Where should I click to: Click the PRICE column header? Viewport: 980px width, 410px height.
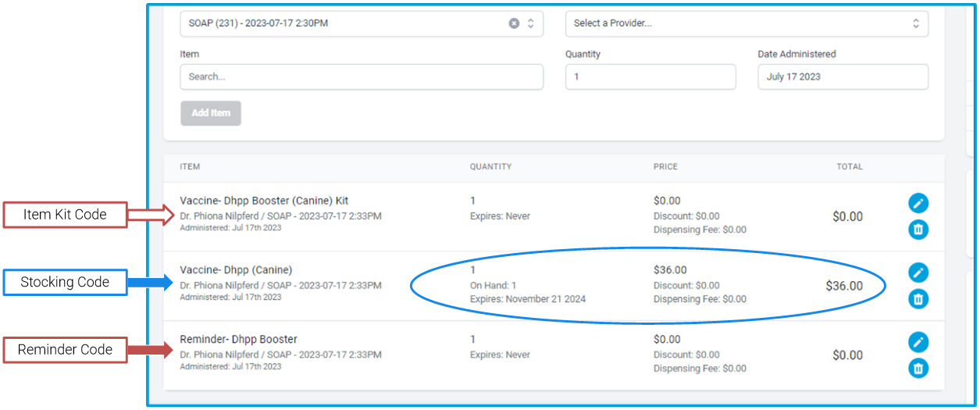point(665,167)
